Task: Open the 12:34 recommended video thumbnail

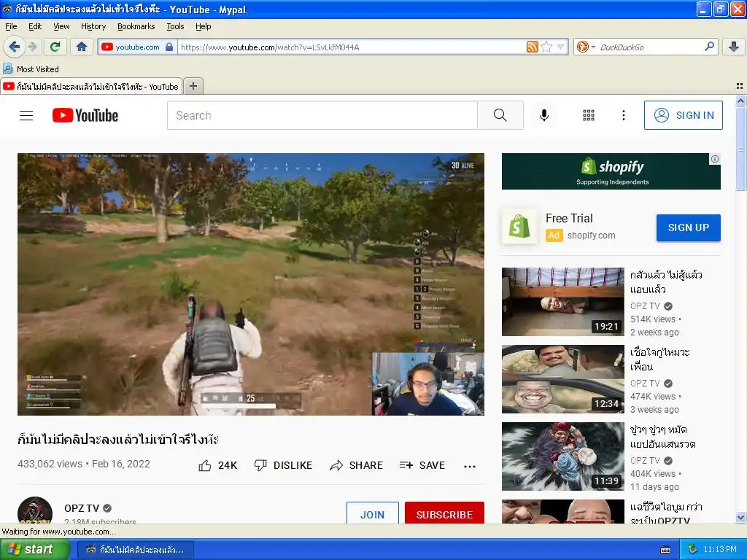Action: point(562,379)
